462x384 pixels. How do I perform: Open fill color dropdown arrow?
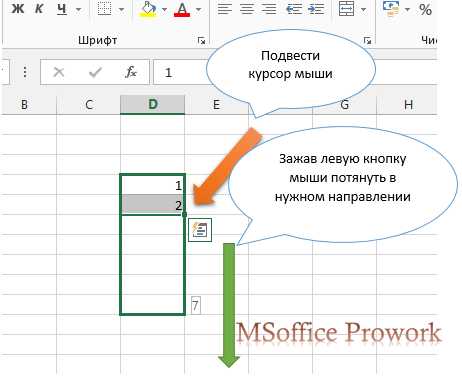point(164,9)
